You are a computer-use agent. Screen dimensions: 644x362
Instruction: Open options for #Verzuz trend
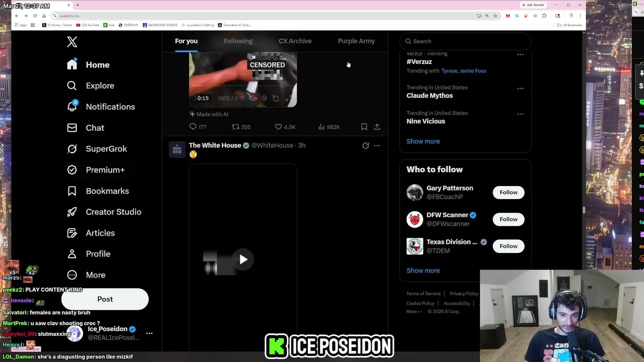(520, 54)
